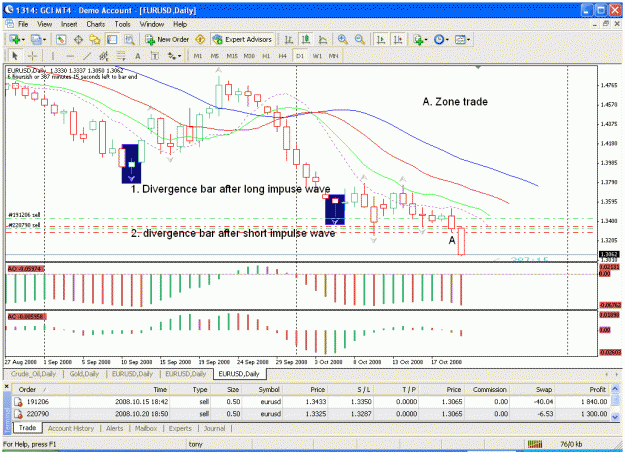Screen dimensions: 625x452
Task: Switch to H4 timeframe
Action: (x=283, y=56)
